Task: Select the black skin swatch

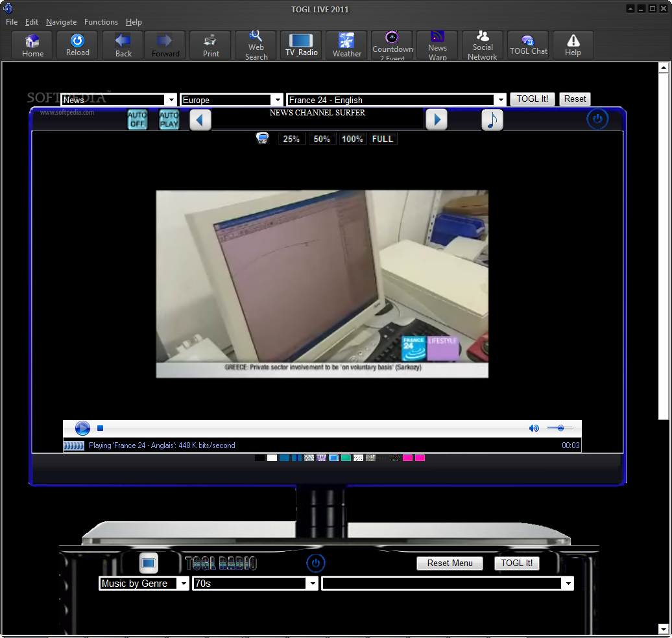Action: pyautogui.click(x=259, y=458)
